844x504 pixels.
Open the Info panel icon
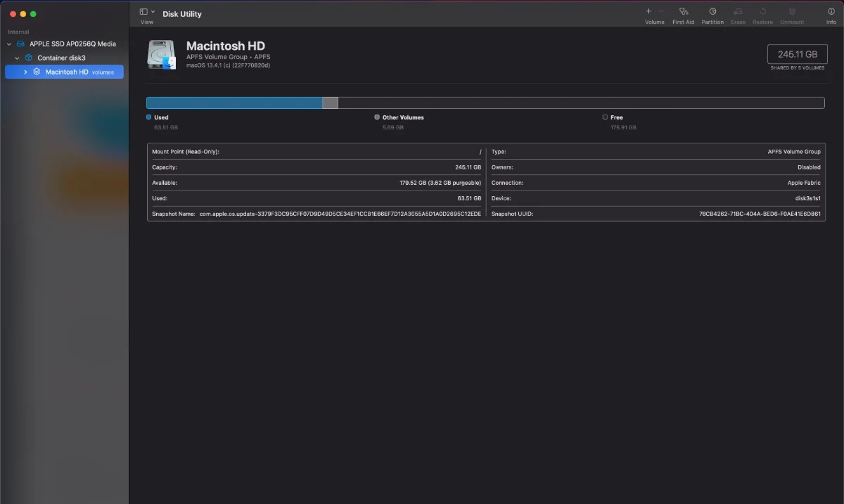point(831,12)
